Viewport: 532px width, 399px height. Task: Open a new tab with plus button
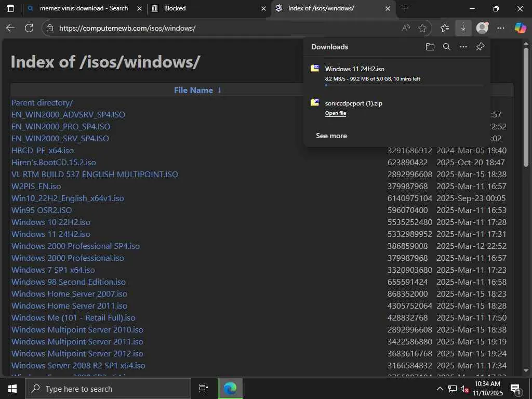tap(405, 8)
